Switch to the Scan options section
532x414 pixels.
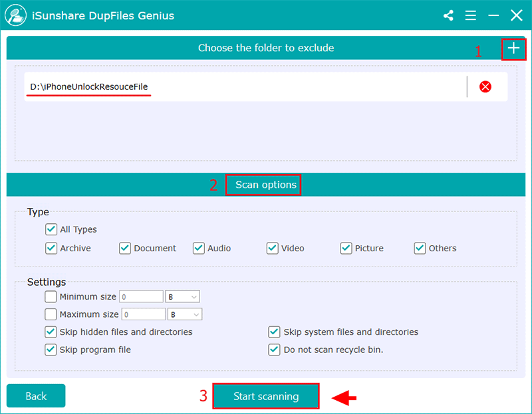point(263,185)
